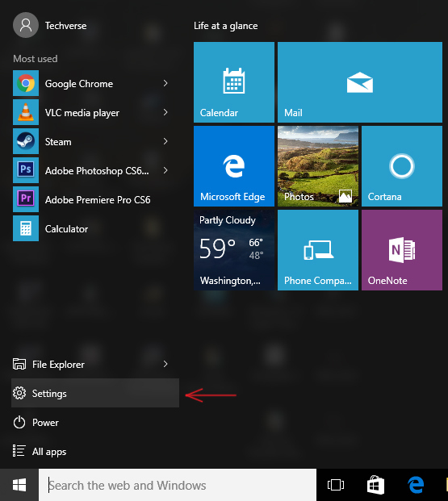Expand VLC media player jump list arrow
448x501 pixels.
[x=165, y=112]
